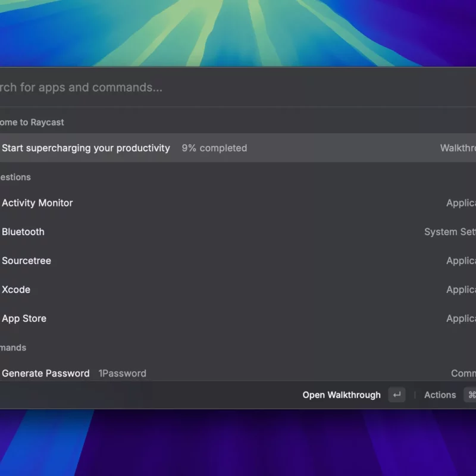Select the Start supercharging your productivity row
Screen dimensions: 476x476
(x=86, y=148)
